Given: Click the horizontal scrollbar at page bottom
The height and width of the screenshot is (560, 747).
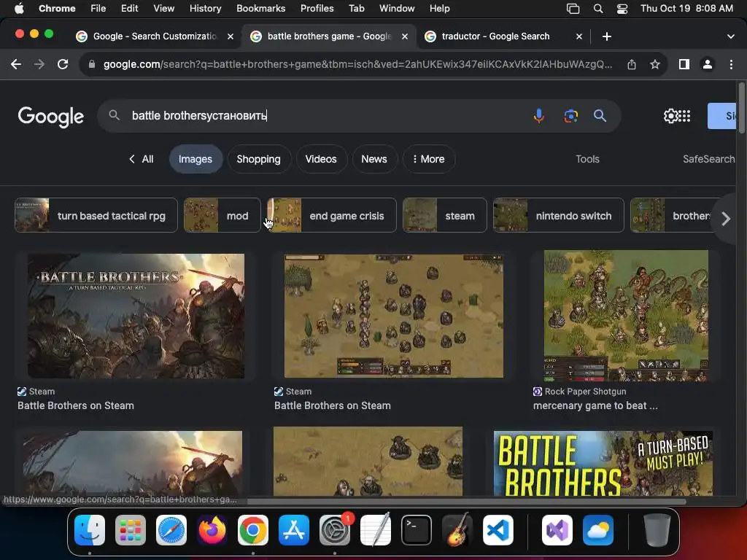Looking at the screenshot, I should point(466,501).
